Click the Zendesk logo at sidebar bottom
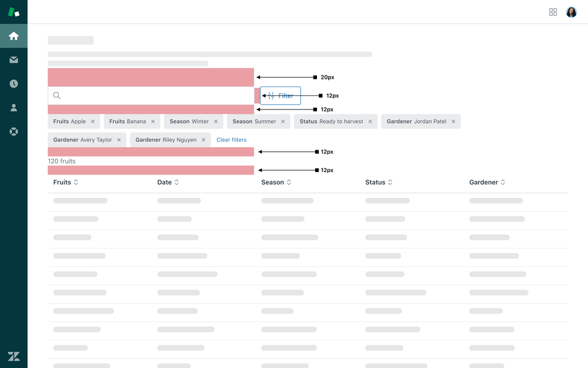The width and height of the screenshot is (588, 368). coord(13,356)
